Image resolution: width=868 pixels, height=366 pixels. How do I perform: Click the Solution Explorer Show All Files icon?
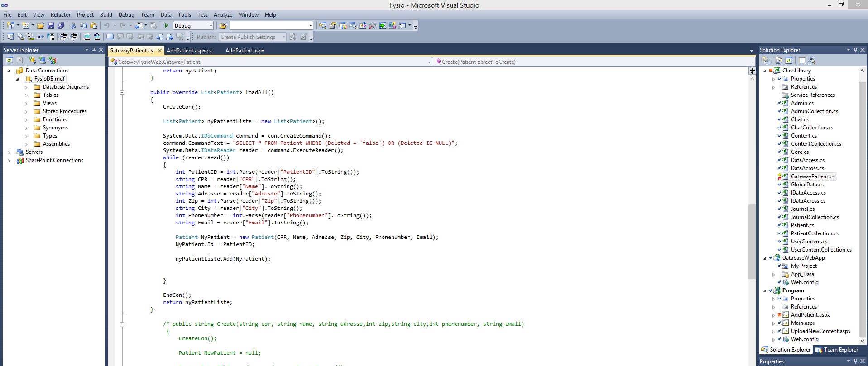(778, 60)
